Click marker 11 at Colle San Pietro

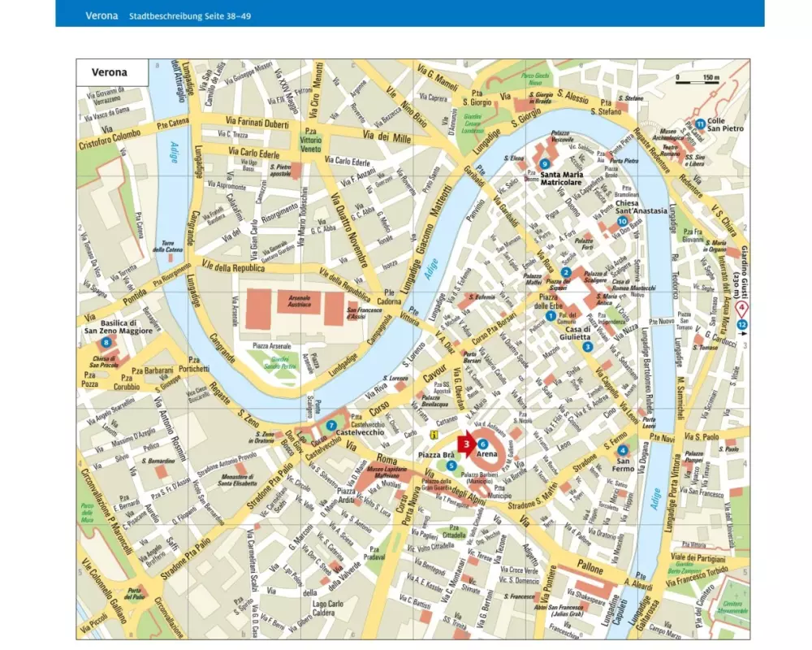tap(699, 123)
